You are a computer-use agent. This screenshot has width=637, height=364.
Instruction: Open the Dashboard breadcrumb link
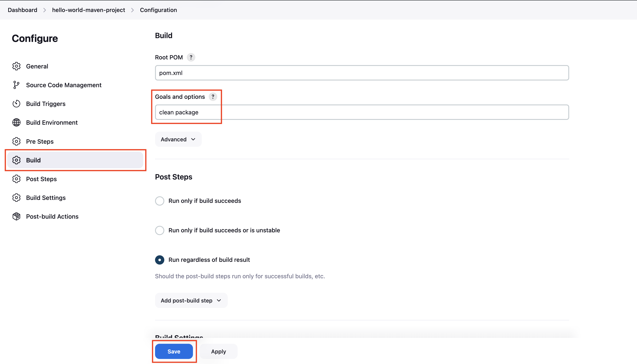pyautogui.click(x=23, y=10)
